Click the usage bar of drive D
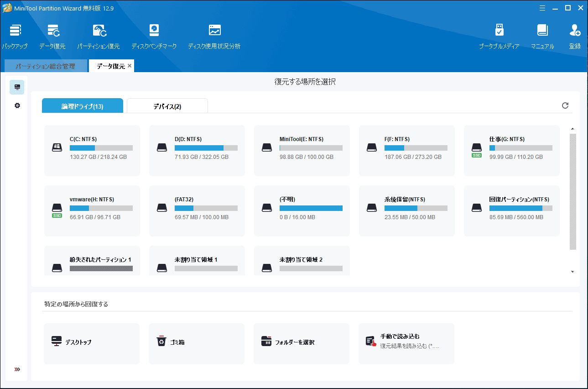 click(206, 148)
